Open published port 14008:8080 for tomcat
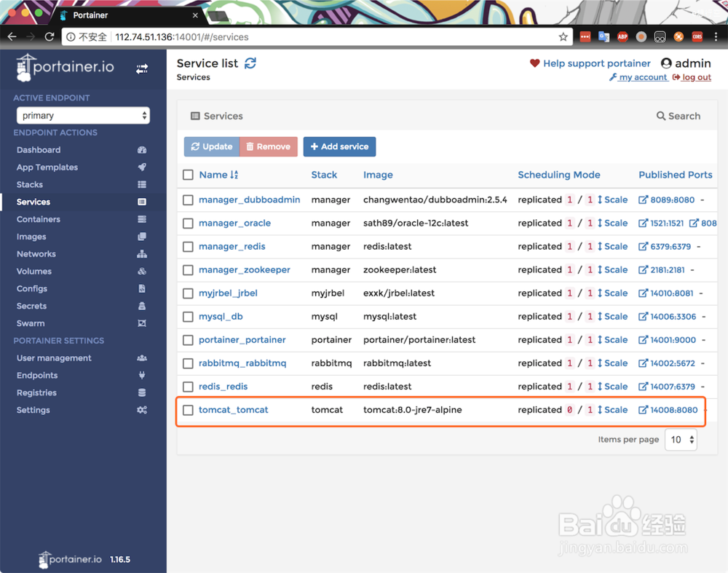This screenshot has height=573, width=728. point(668,410)
